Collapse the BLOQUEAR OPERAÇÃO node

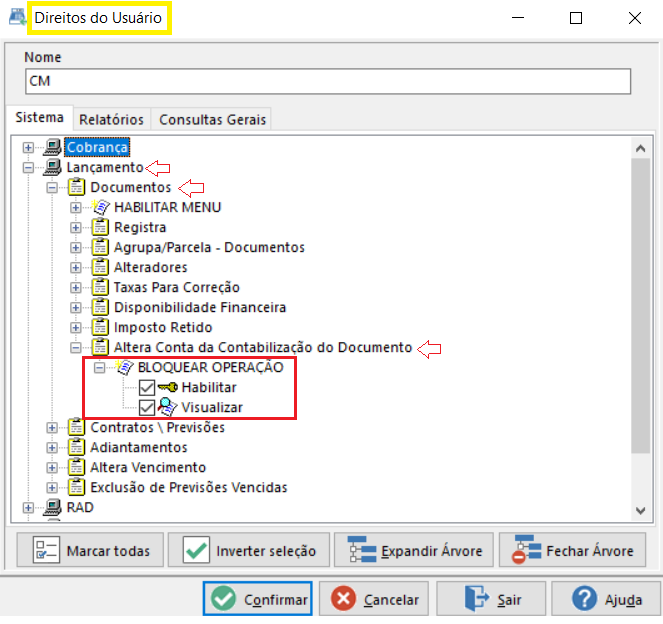coord(99,367)
